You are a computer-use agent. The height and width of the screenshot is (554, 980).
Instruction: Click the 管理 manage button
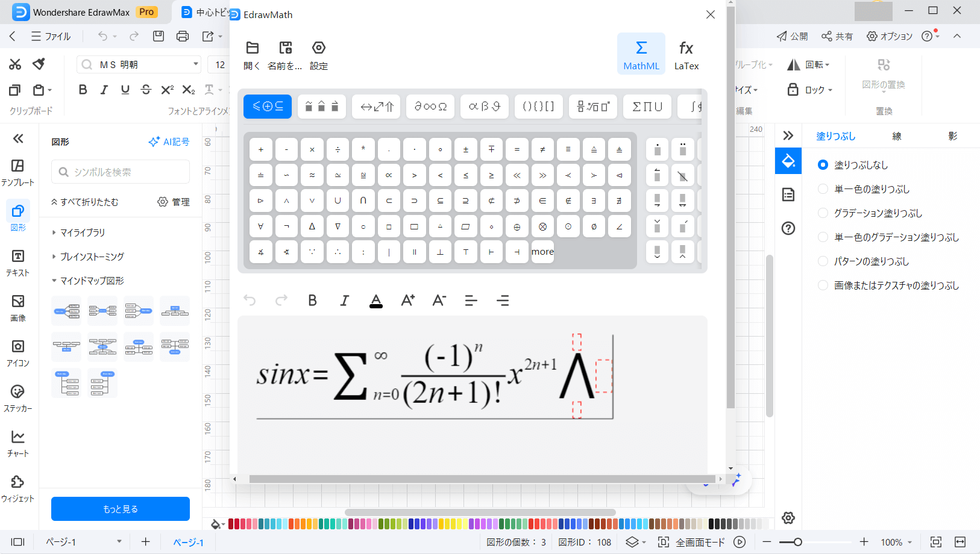[174, 202]
